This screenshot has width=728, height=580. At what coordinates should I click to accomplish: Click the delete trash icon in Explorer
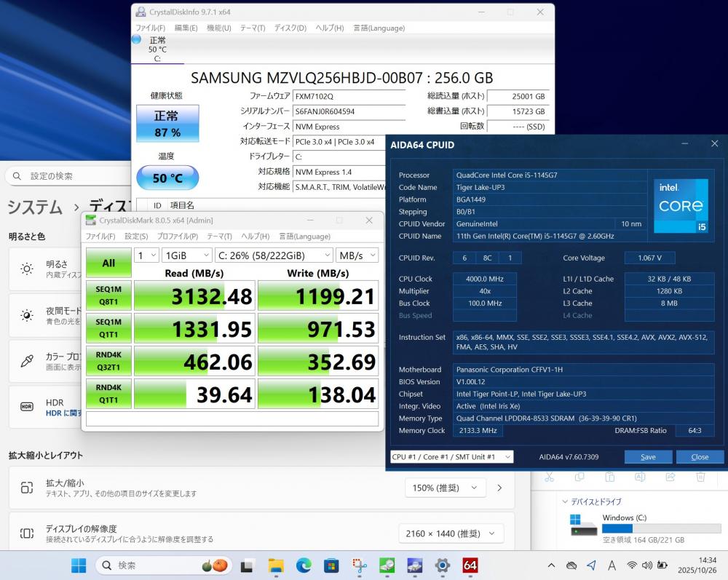click(x=700, y=477)
